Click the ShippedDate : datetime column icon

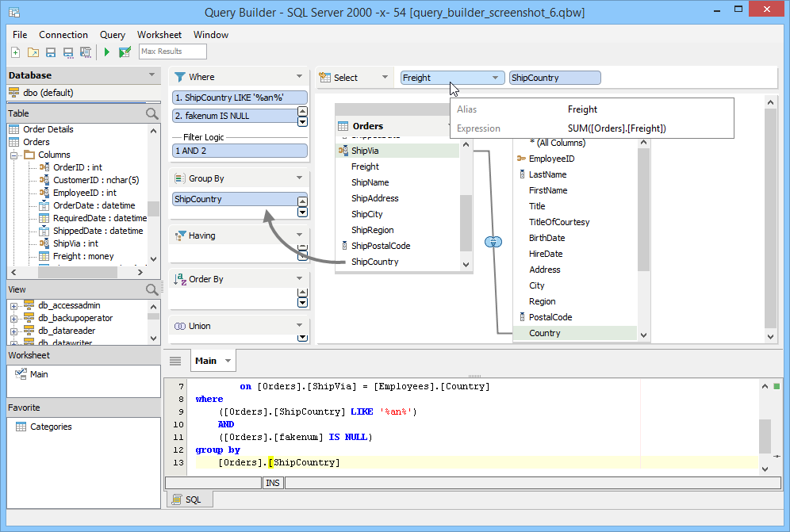(44, 231)
